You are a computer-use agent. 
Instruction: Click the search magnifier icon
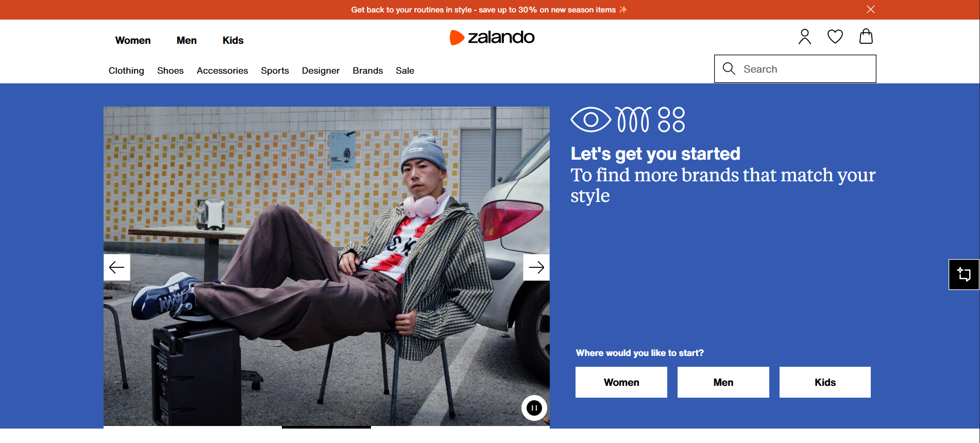coord(729,69)
